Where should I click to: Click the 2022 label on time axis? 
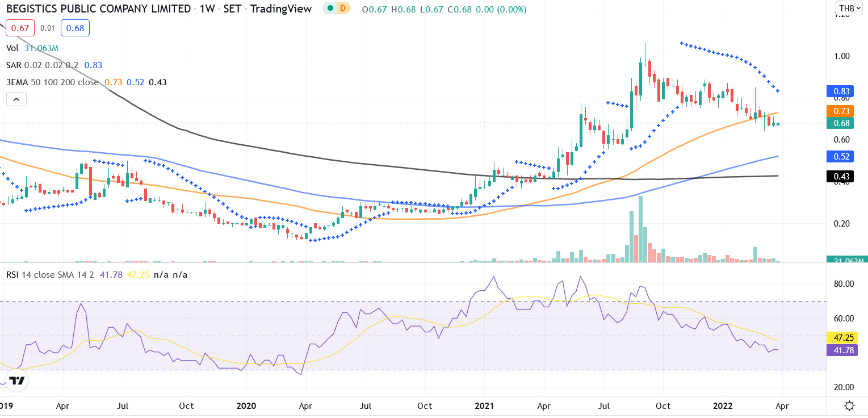tap(723, 406)
